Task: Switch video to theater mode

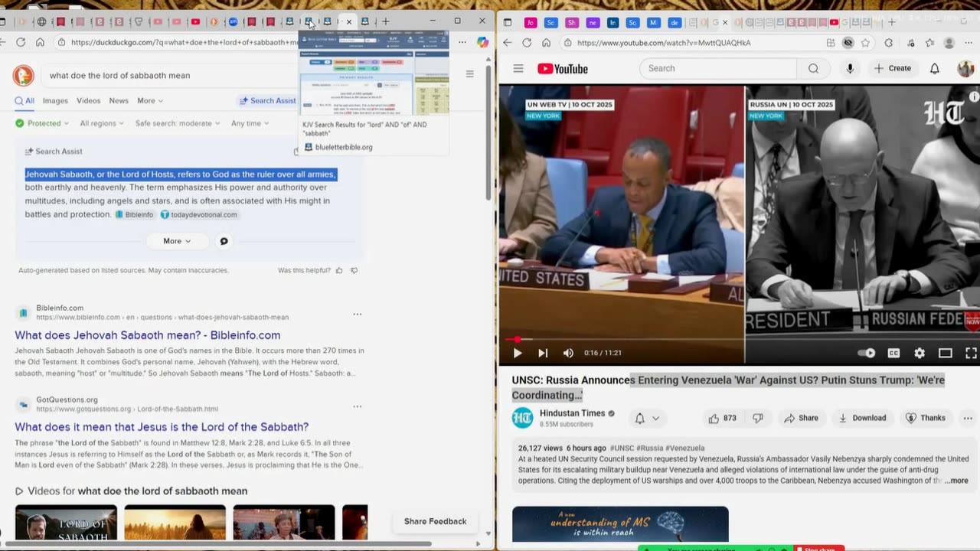Action: point(946,353)
